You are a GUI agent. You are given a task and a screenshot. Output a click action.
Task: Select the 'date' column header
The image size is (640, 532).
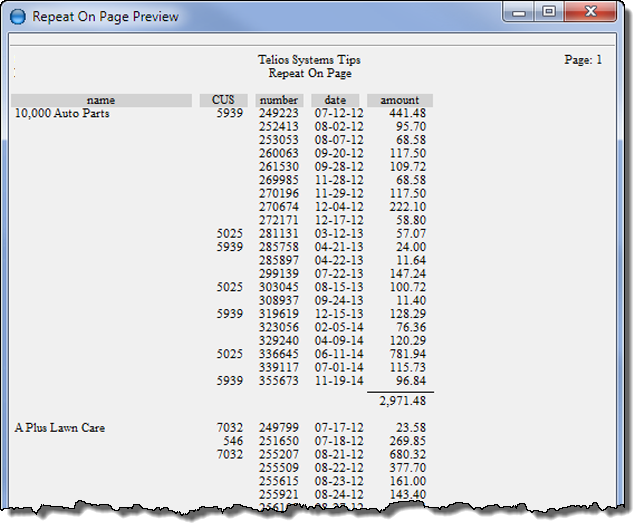coord(335,100)
